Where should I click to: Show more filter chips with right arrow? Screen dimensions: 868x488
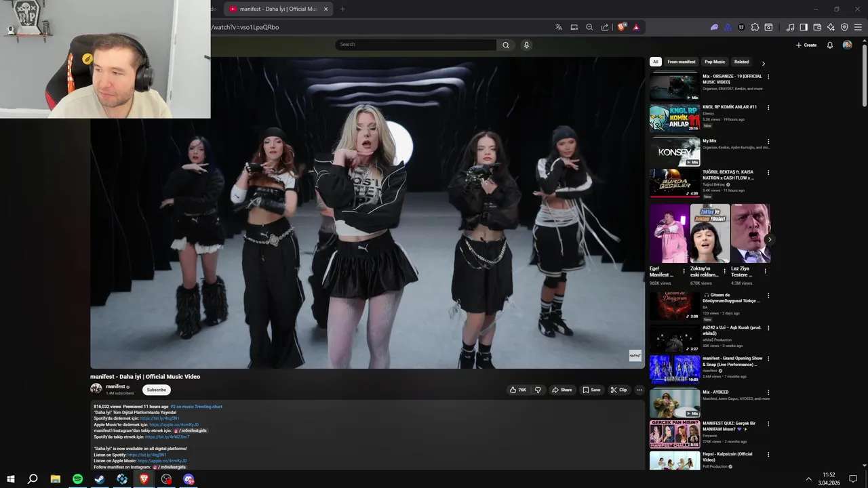(x=764, y=63)
